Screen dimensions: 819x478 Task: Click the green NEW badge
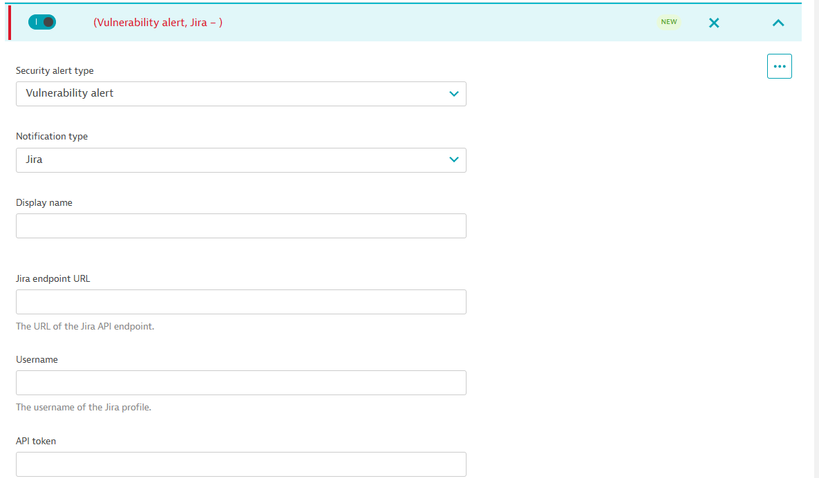(669, 22)
